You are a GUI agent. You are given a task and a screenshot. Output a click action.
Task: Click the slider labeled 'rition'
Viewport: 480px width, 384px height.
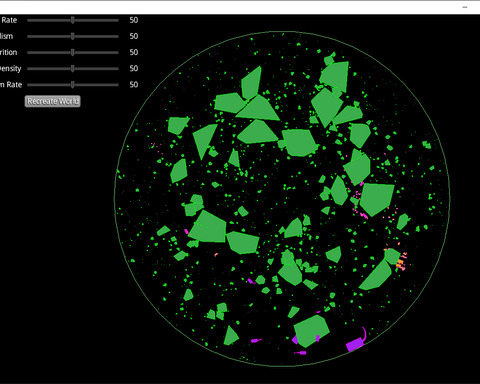click(x=73, y=52)
